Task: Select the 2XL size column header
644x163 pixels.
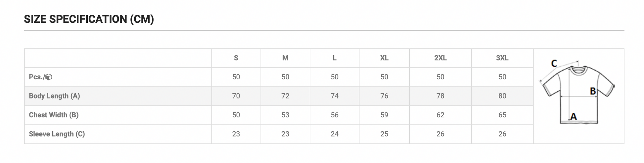Action: [440, 58]
